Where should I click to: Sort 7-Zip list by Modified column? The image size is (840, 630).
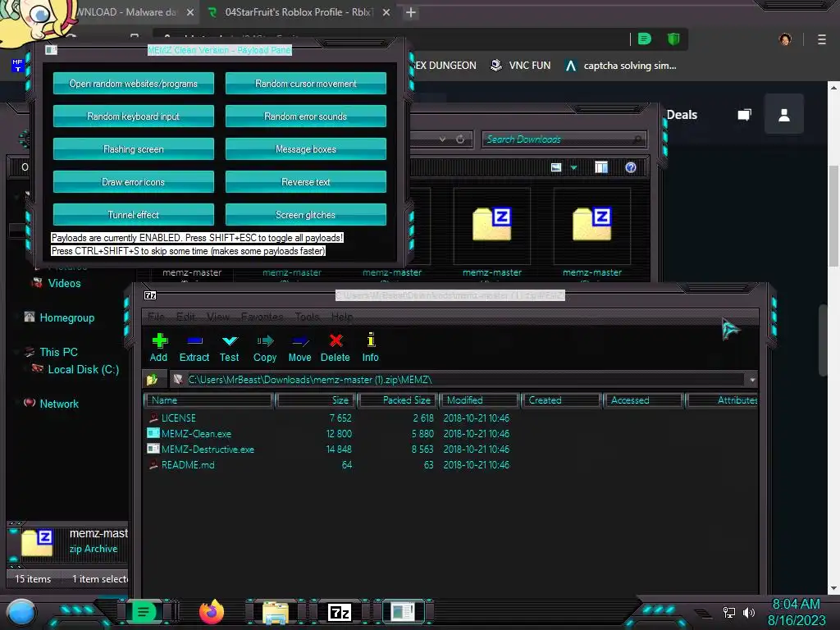click(x=479, y=400)
